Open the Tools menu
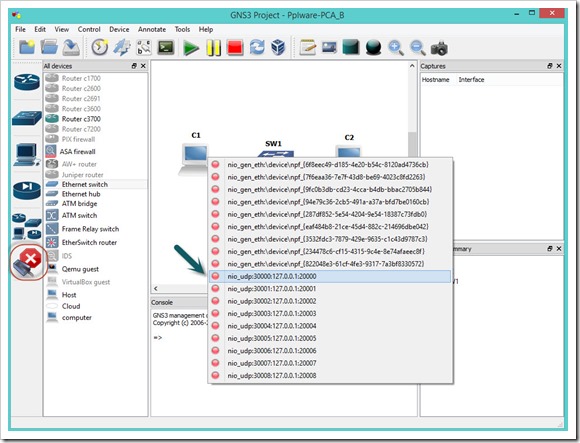Screen dimensions: 580x443 pos(182,29)
